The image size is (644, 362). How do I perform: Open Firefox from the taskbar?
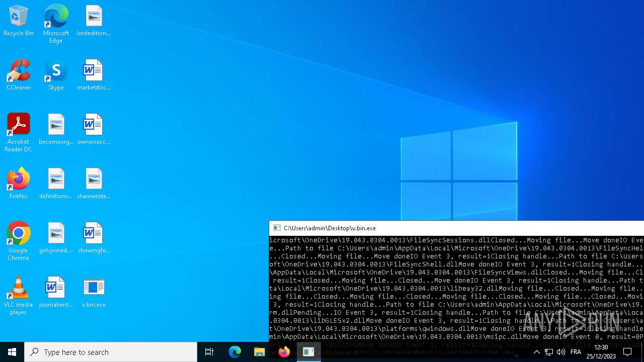pyautogui.click(x=284, y=352)
